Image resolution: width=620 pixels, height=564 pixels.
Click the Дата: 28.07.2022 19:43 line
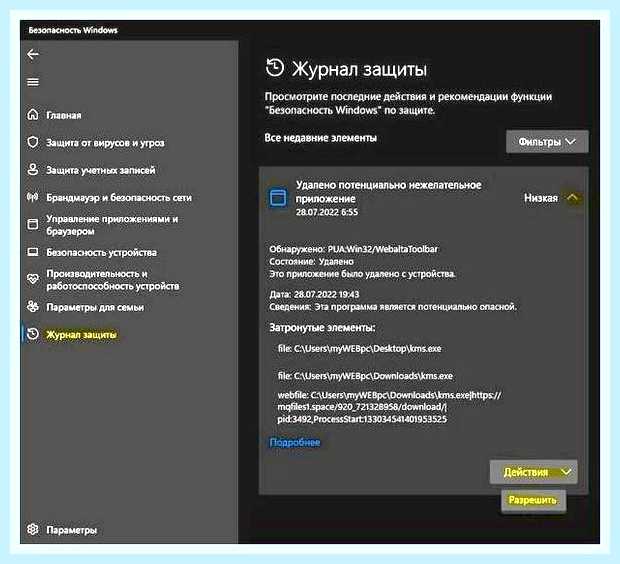314,294
